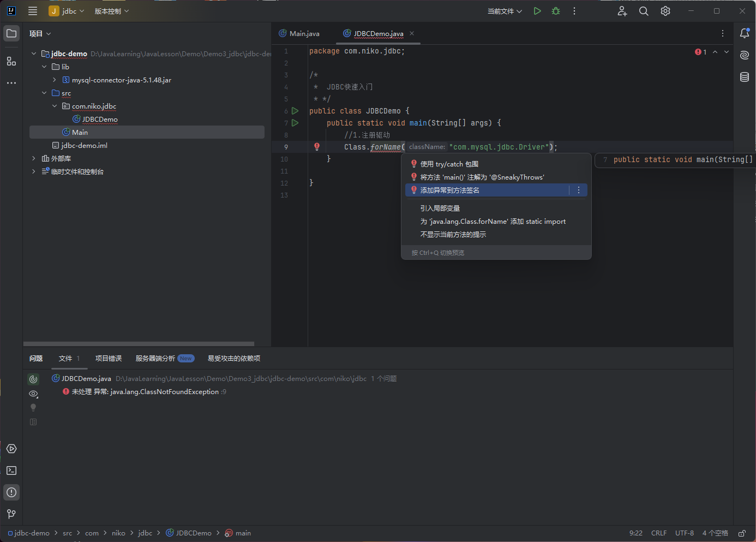Open the 版本控制 dropdown

point(112,11)
